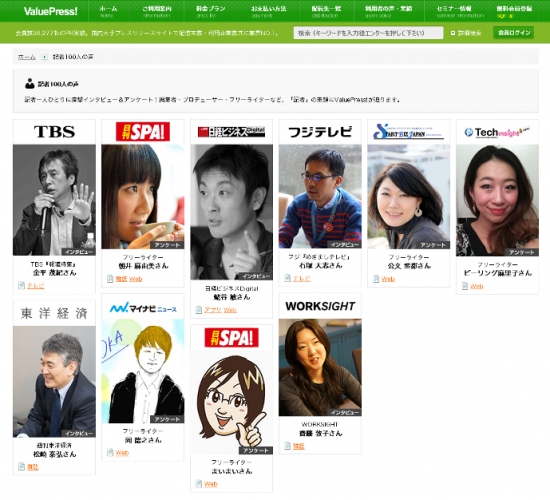This screenshot has height=500, width=550.
Task: Open the information menu item
Action: point(157,12)
